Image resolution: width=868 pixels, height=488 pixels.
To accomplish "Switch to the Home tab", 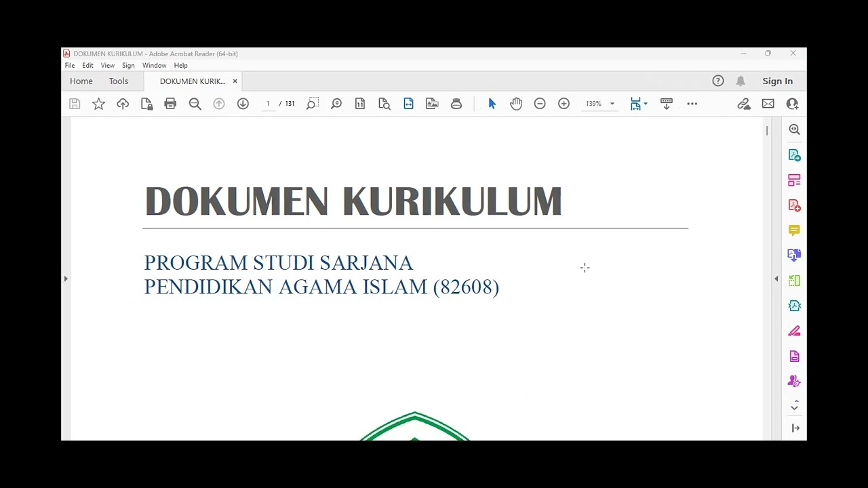I will coord(81,81).
